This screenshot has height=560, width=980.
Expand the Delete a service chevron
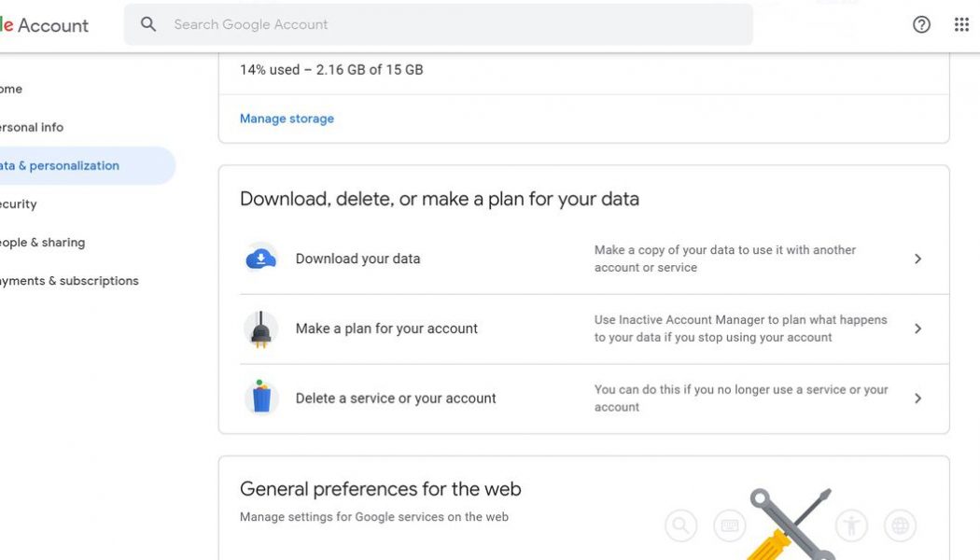[x=917, y=399]
